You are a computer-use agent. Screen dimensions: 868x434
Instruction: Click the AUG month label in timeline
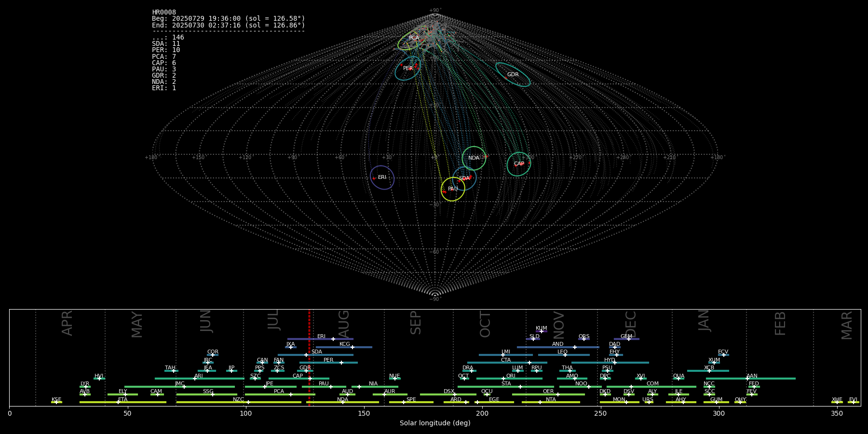pyautogui.click(x=344, y=325)
